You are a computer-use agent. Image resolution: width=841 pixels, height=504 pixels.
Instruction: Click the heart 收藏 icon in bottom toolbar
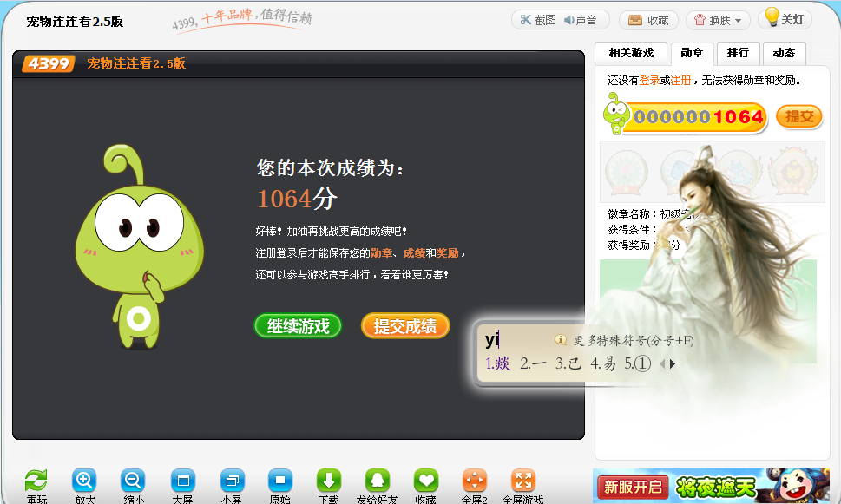pos(426,481)
